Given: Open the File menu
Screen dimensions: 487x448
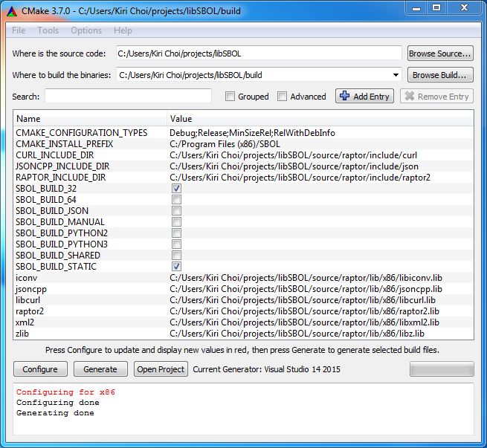Looking at the screenshot, I should 19,30.
